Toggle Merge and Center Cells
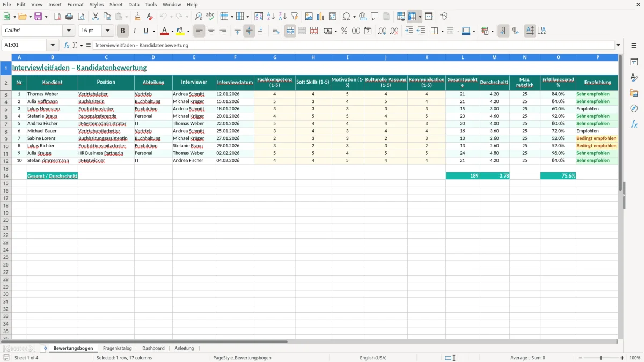644x362 pixels. (x=290, y=31)
